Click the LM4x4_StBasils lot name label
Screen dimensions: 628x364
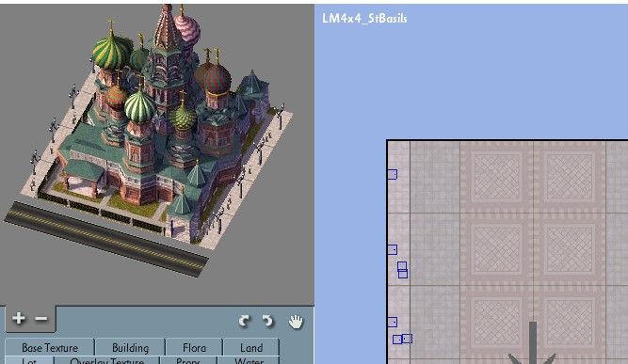[x=364, y=19]
